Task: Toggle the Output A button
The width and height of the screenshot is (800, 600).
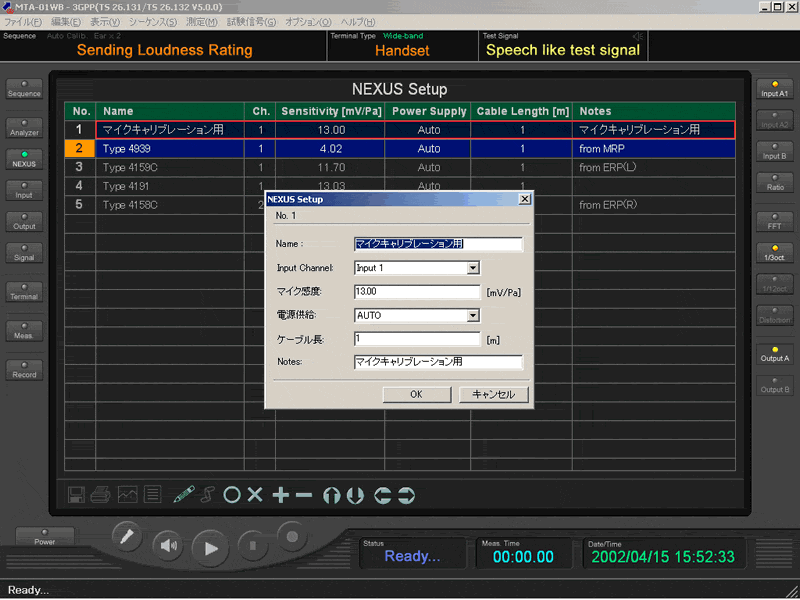Action: pos(774,354)
